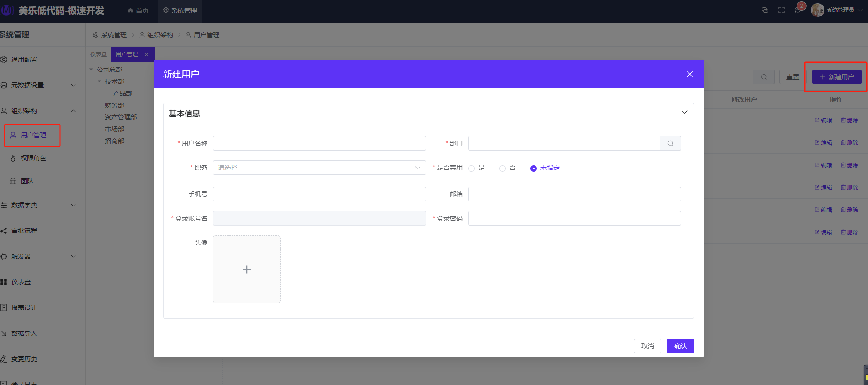868x385 pixels.
Task: Expand 元数据设置 submenu chevron
Action: (x=73, y=85)
